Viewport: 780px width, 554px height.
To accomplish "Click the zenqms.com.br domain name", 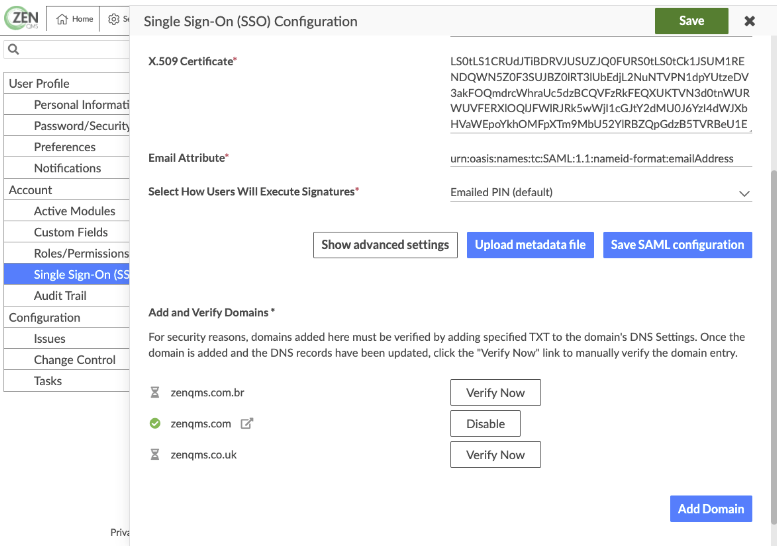I will (x=207, y=392).
